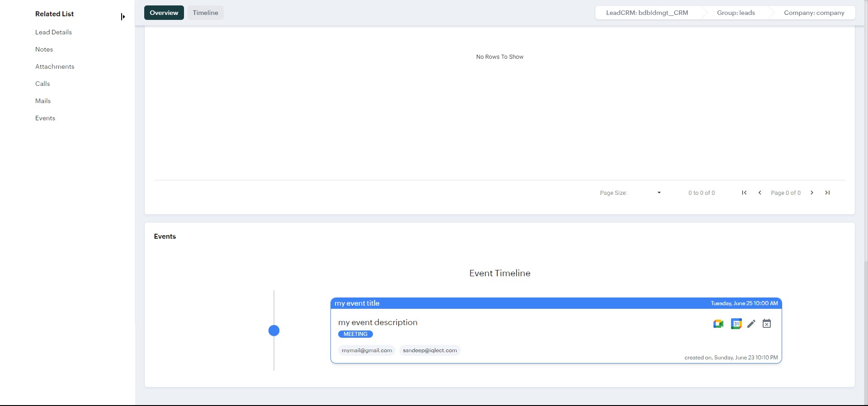This screenshot has height=406, width=868.
Task: Click the cancel event calendar-x icon
Action: coord(767,323)
